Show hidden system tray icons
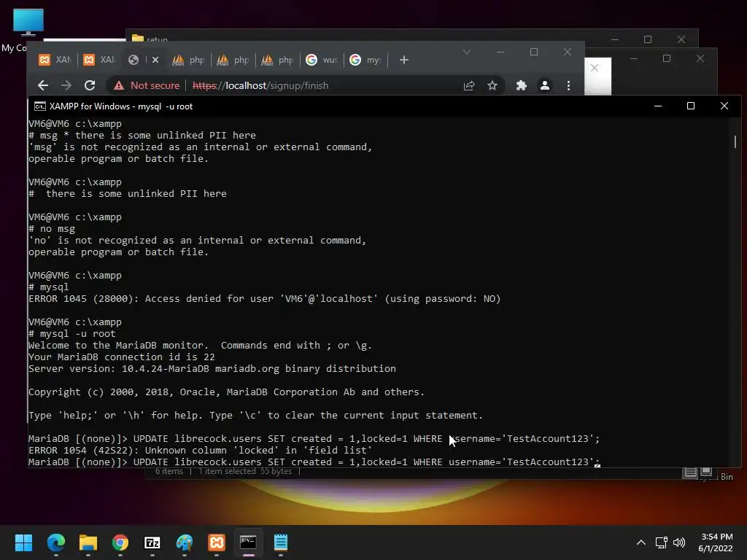The width and height of the screenshot is (747, 560). (x=641, y=542)
